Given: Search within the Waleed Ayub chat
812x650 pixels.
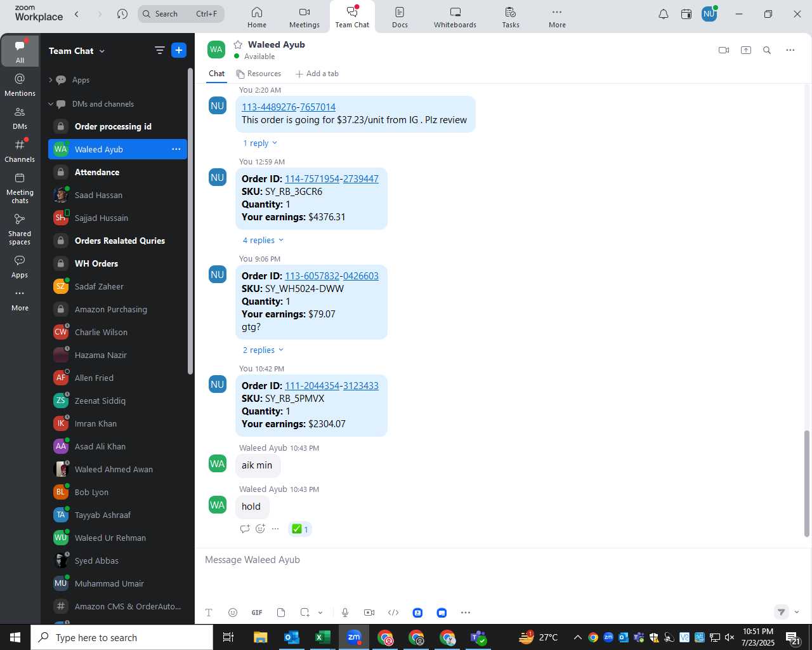Looking at the screenshot, I should (x=767, y=50).
